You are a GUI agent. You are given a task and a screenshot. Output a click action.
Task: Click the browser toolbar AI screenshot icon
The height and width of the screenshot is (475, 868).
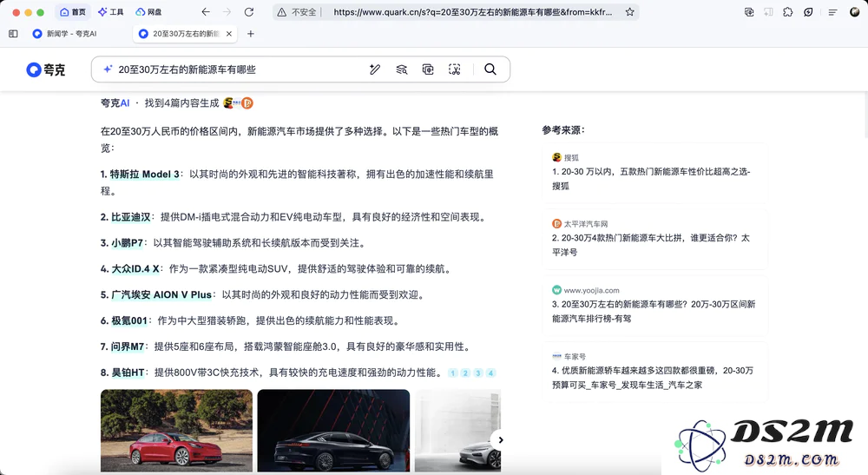click(x=749, y=11)
